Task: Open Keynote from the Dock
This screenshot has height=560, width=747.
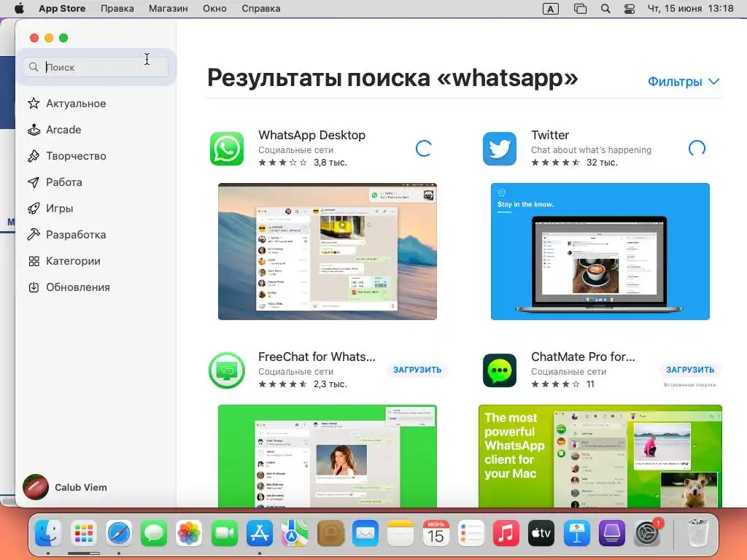Action: [576, 532]
